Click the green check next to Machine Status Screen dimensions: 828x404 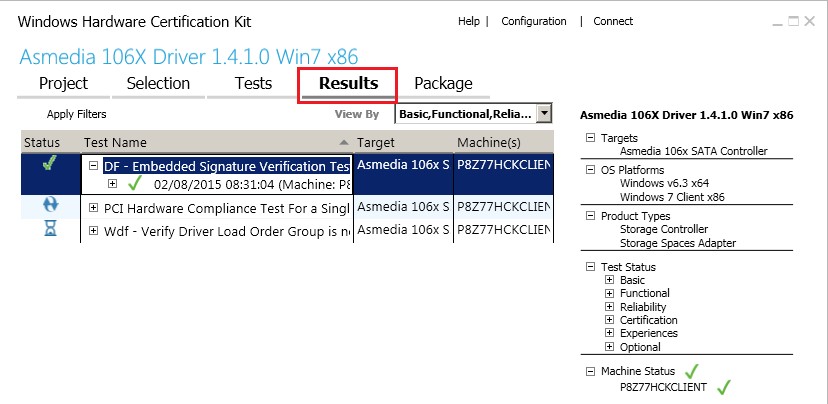pos(691,371)
